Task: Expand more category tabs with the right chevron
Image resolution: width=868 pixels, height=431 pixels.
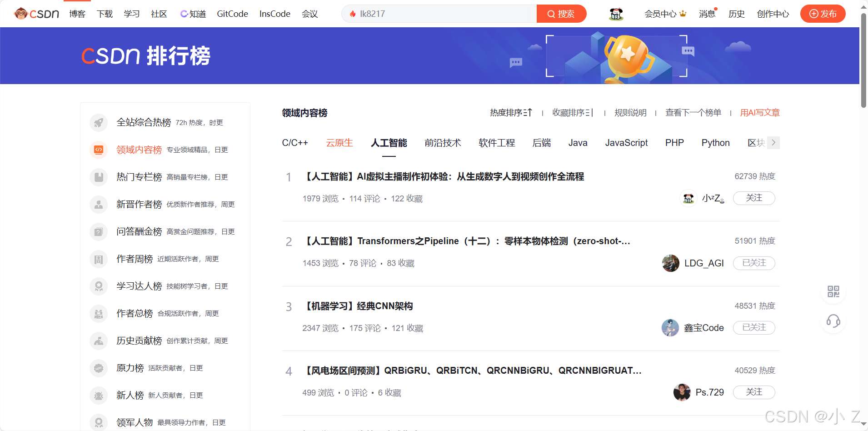Action: [x=773, y=142]
